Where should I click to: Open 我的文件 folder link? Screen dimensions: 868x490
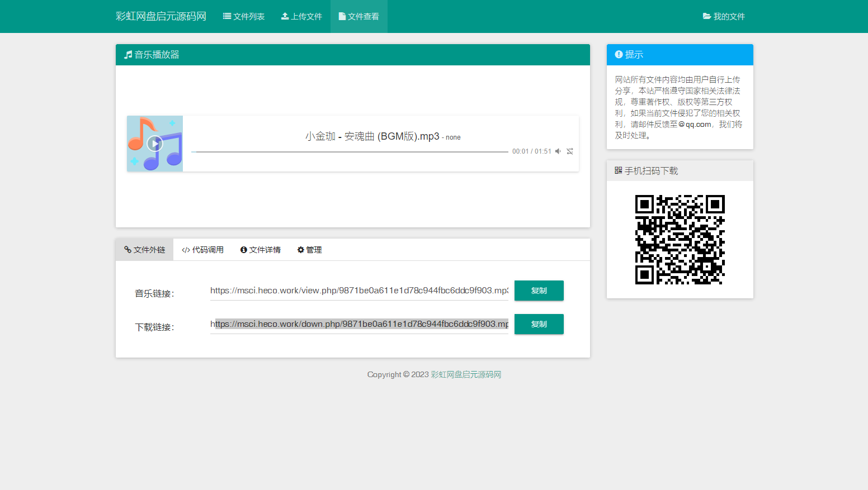[x=724, y=17]
